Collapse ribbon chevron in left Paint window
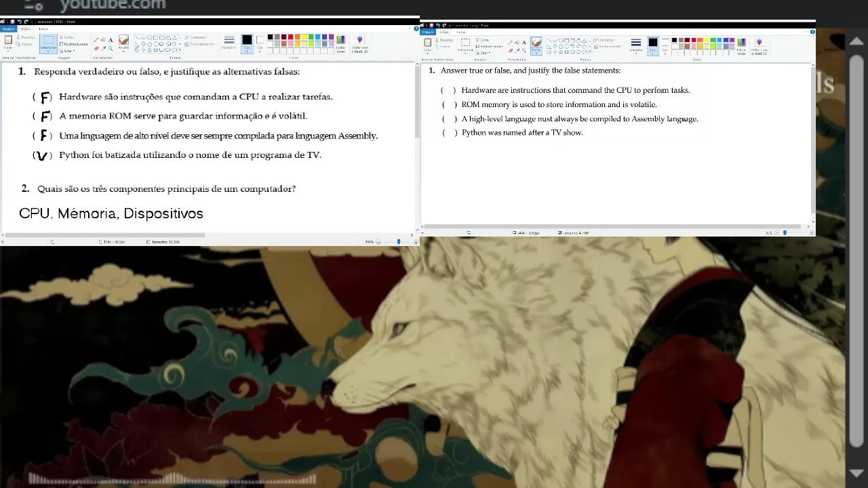Image resolution: width=868 pixels, height=488 pixels. (410, 28)
